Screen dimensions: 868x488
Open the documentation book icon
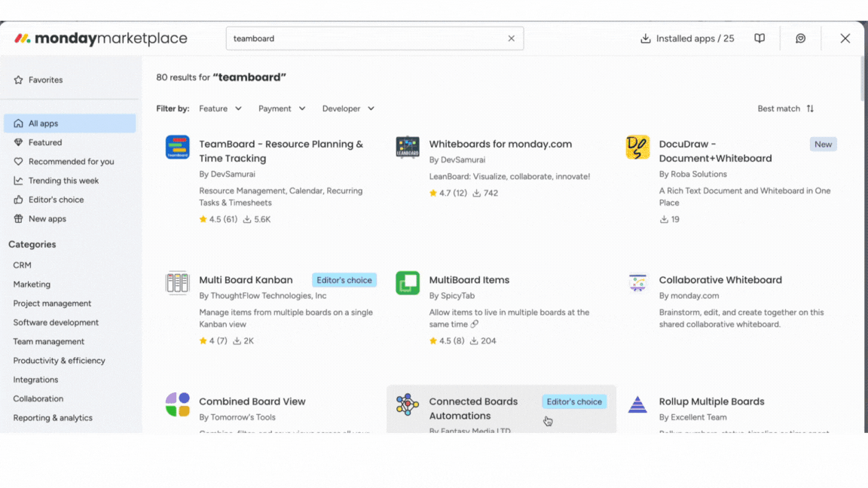759,38
